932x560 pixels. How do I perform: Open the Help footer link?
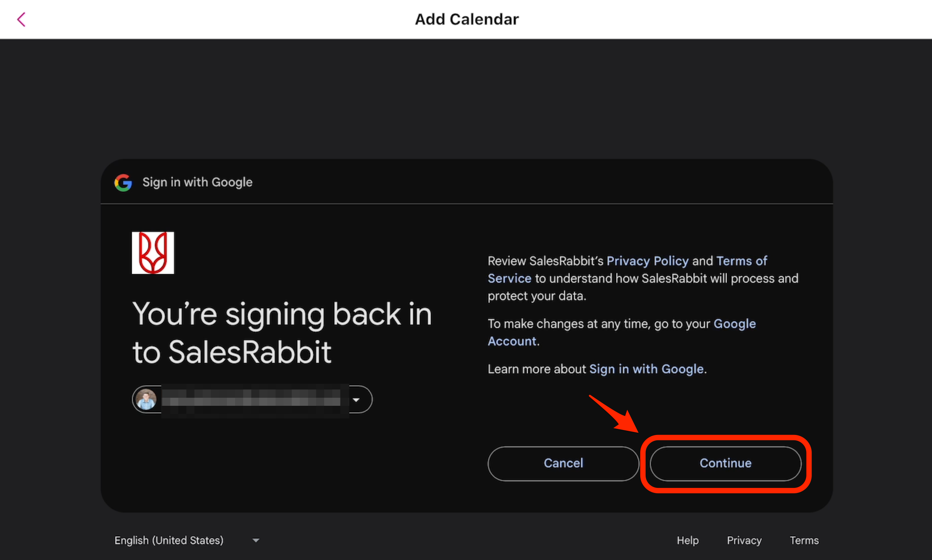point(687,540)
